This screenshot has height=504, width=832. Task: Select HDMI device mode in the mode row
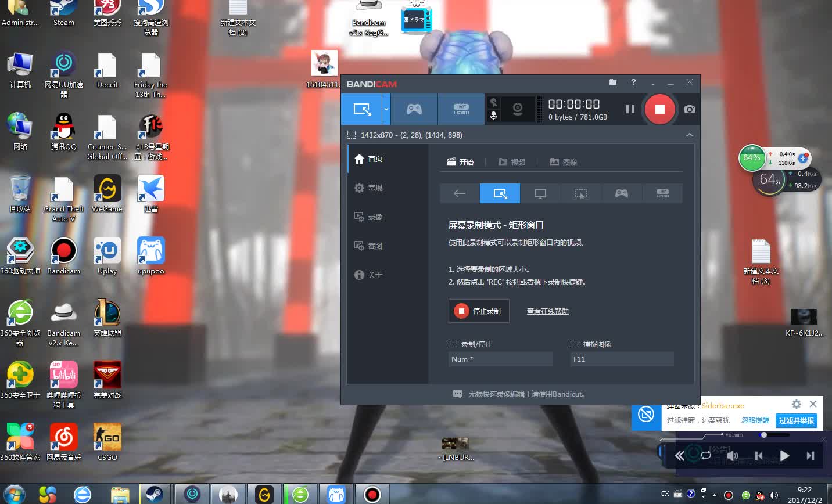coord(662,193)
